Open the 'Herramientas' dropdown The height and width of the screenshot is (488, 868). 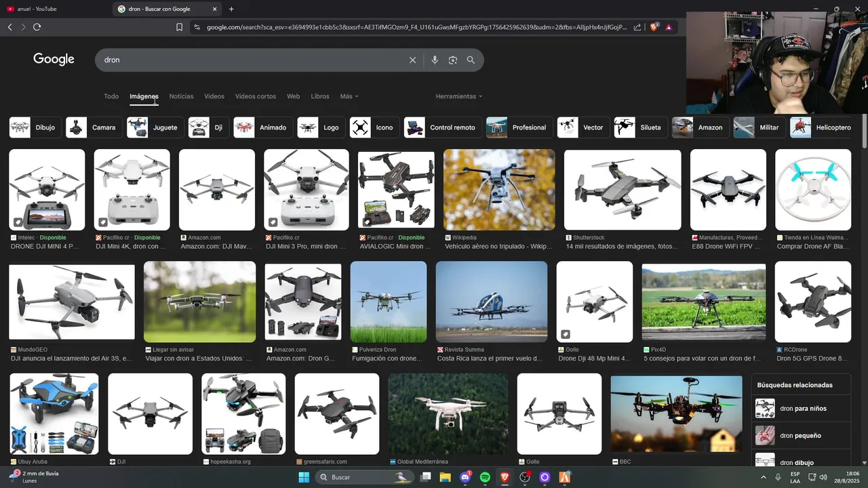[459, 96]
